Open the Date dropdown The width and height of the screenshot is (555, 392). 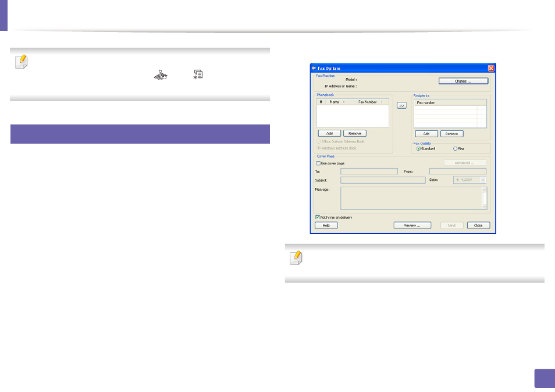(482, 180)
